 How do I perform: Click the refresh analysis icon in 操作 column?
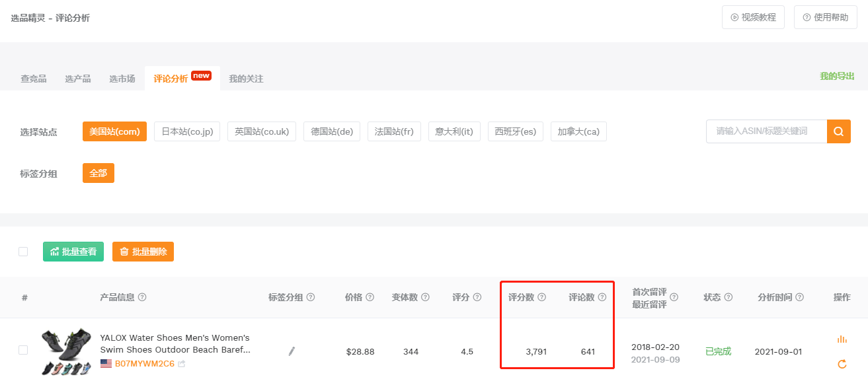point(842,364)
